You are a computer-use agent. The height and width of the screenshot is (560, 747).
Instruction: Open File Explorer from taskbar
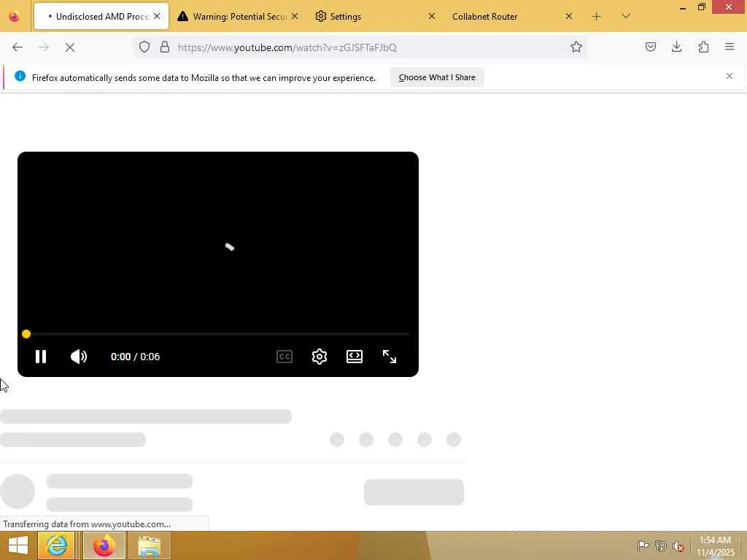(x=150, y=545)
